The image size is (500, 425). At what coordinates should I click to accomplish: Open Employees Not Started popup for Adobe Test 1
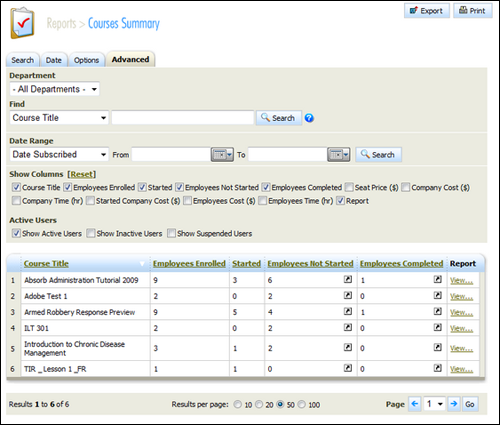pyautogui.click(x=348, y=295)
